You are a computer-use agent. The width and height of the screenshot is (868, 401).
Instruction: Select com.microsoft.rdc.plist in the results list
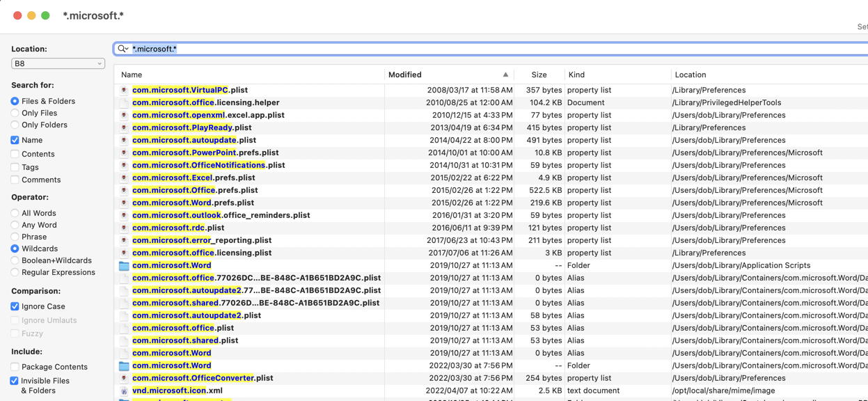[x=178, y=228]
